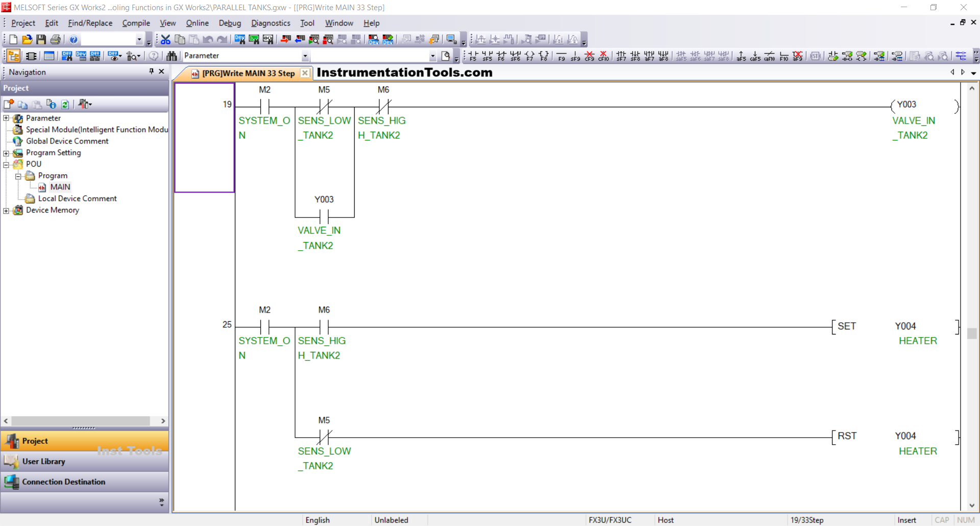The image size is (980, 526).
Task: Expand the Device Memory tree node
Action: coord(6,210)
